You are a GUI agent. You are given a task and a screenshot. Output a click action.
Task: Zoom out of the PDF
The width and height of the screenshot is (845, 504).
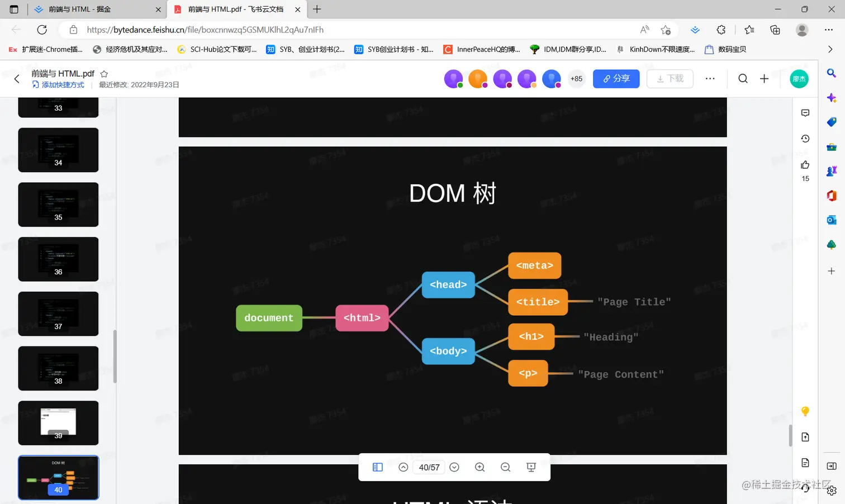coord(505,467)
